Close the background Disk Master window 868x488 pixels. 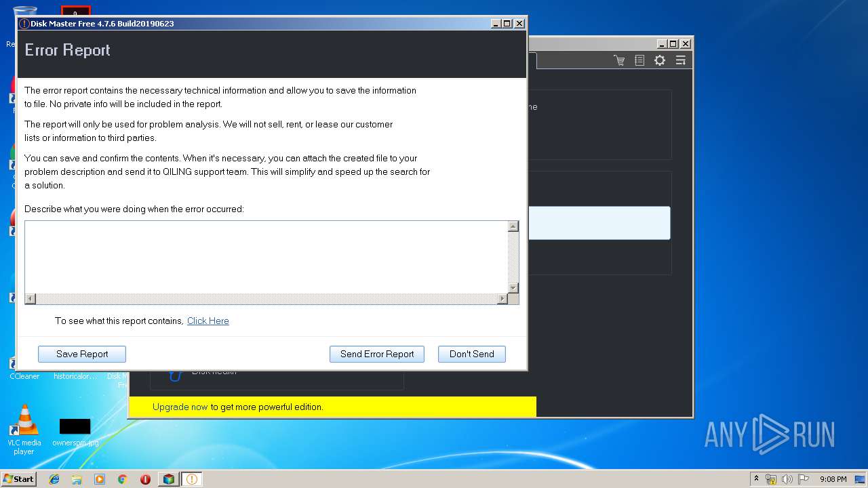click(686, 43)
